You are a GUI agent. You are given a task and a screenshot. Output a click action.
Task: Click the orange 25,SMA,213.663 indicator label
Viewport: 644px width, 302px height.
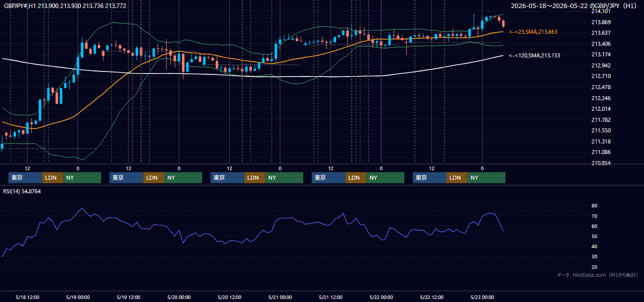pos(533,32)
